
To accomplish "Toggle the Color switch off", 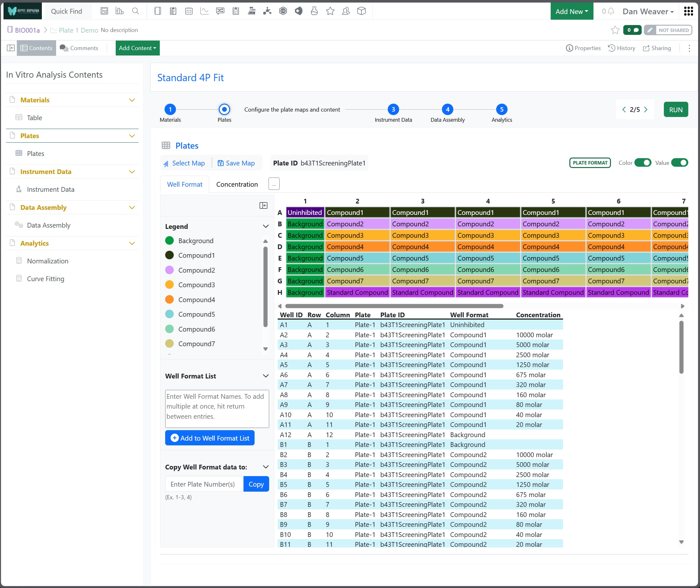I will tap(642, 163).
